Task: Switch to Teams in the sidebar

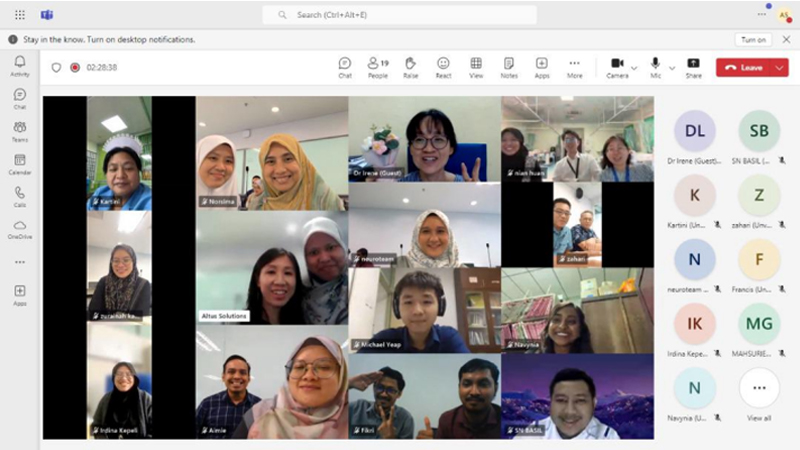Action: point(19,131)
